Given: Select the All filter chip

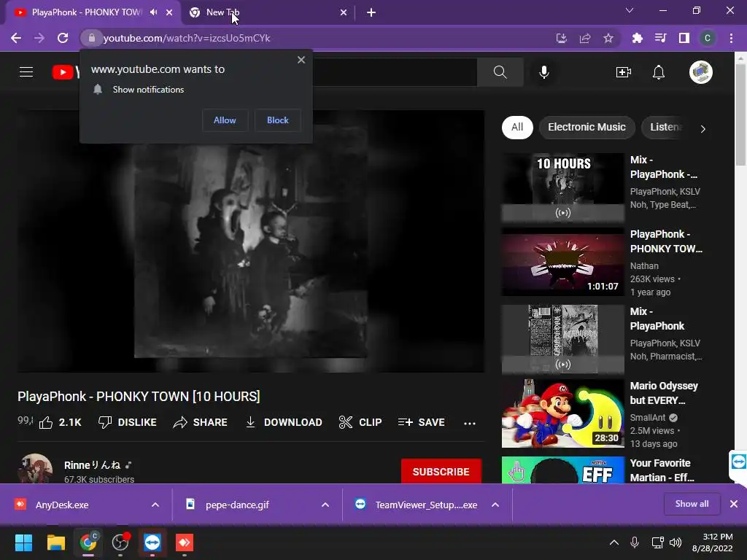Looking at the screenshot, I should 517,127.
